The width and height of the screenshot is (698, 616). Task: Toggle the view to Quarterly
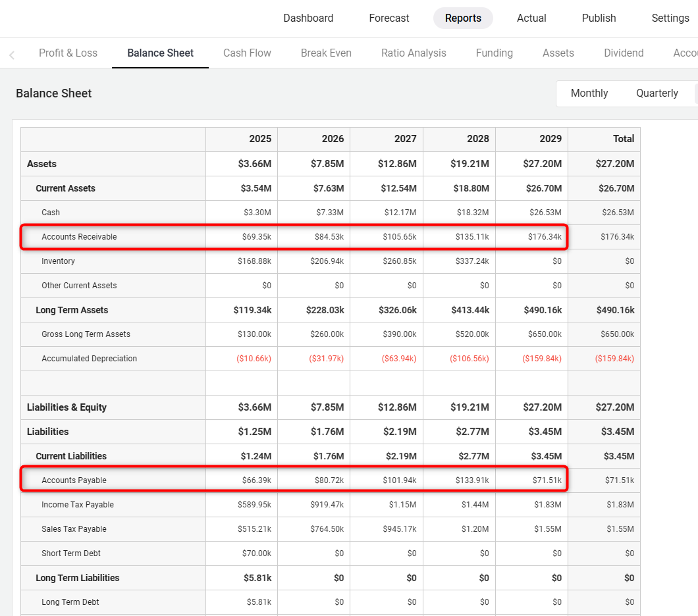point(657,93)
